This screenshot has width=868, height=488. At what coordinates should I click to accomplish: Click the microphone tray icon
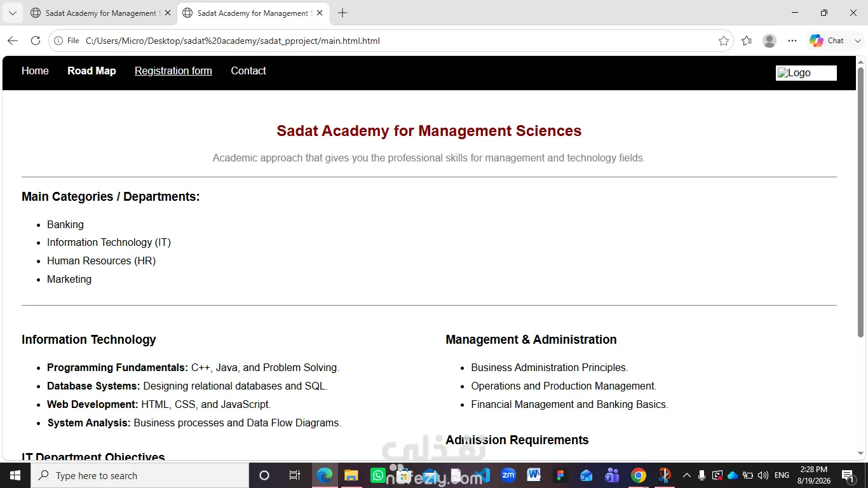pyautogui.click(x=702, y=475)
